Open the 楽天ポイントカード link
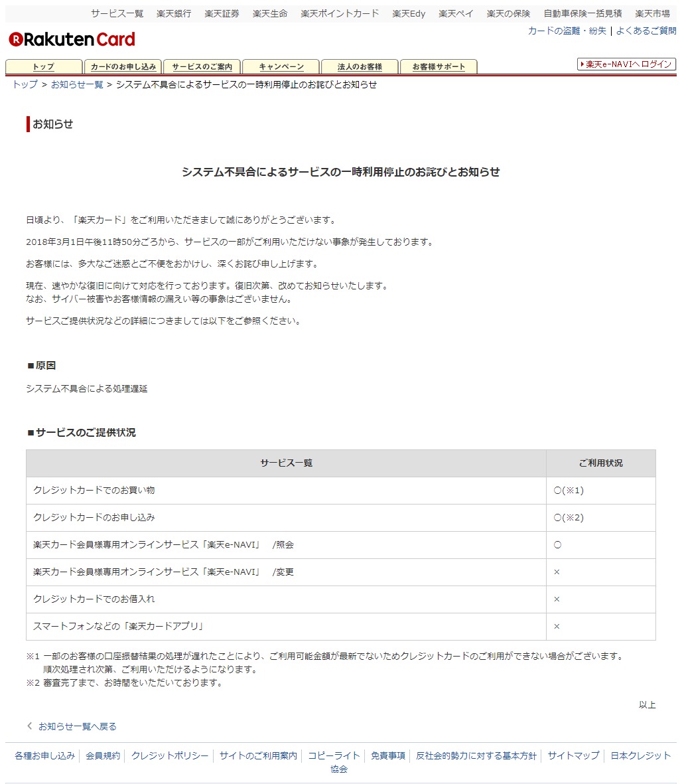This screenshot has width=682, height=784. tap(340, 13)
